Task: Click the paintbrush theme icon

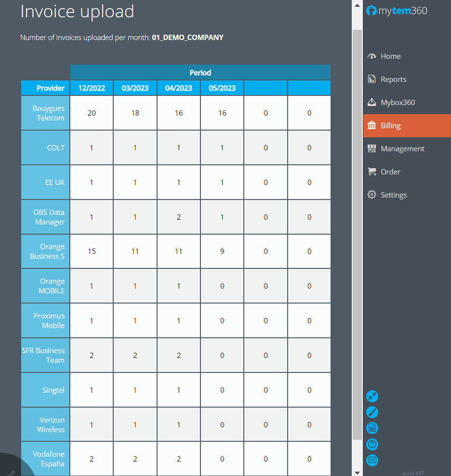Action: [x=372, y=412]
